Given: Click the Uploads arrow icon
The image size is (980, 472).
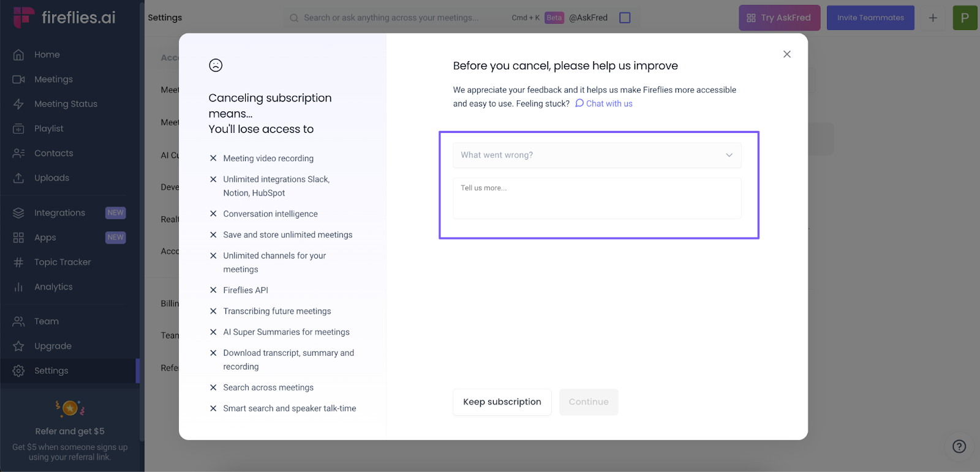Looking at the screenshot, I should click(x=18, y=178).
